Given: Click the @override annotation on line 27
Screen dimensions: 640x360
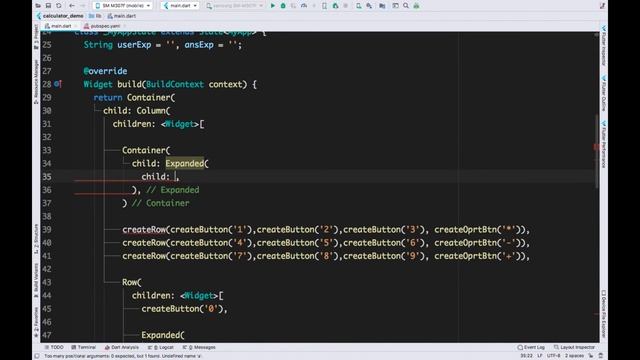Looking at the screenshot, I should pyautogui.click(x=105, y=71).
